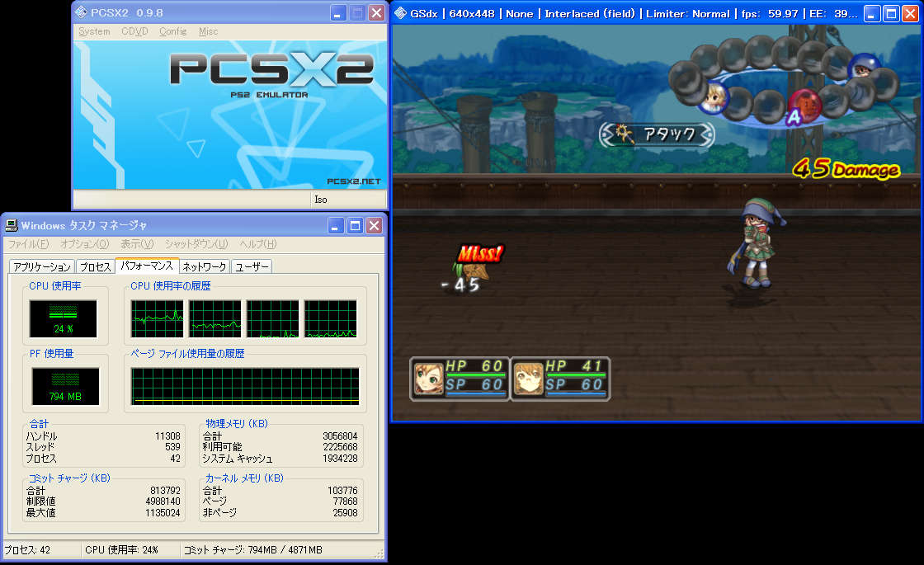
Task: Click status bar CPU 使用率: 24%
Action: coord(121,550)
